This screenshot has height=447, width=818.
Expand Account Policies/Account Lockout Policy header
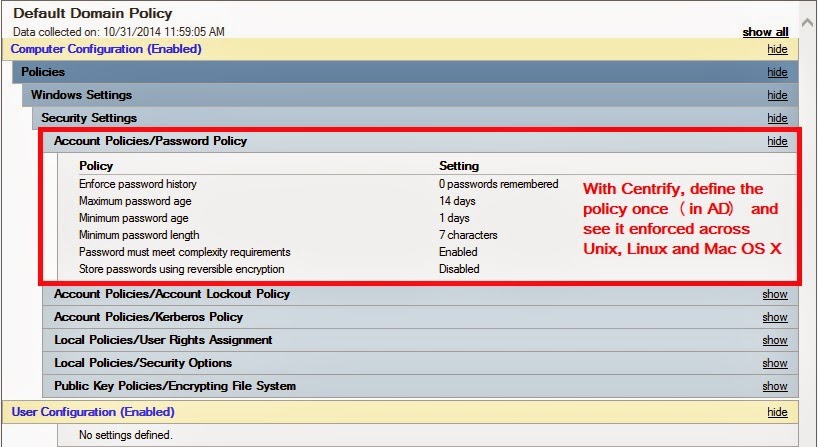tap(420, 294)
